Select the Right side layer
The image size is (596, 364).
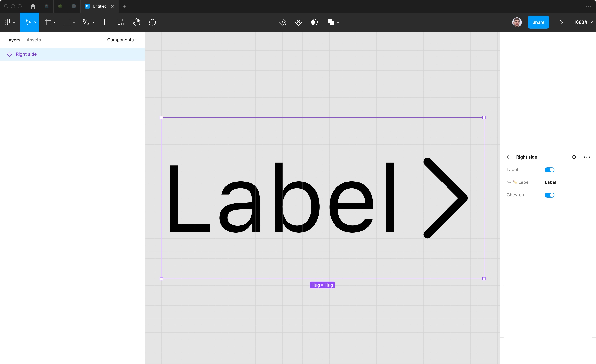(x=26, y=54)
